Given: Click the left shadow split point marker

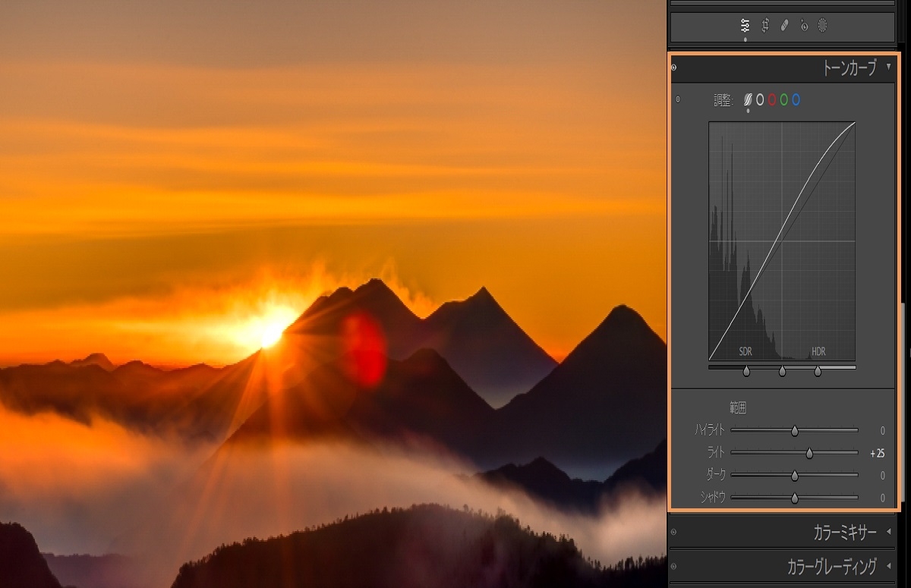Looking at the screenshot, I should [x=746, y=371].
